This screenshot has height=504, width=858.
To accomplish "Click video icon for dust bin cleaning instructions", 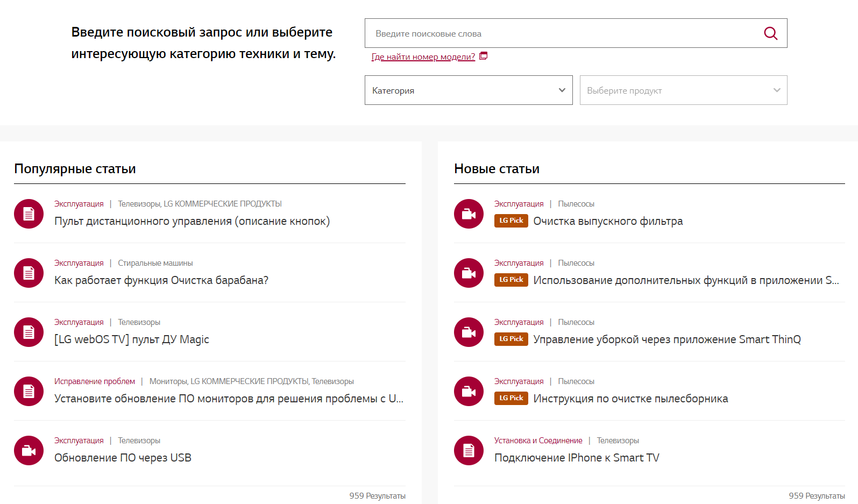I will [469, 392].
